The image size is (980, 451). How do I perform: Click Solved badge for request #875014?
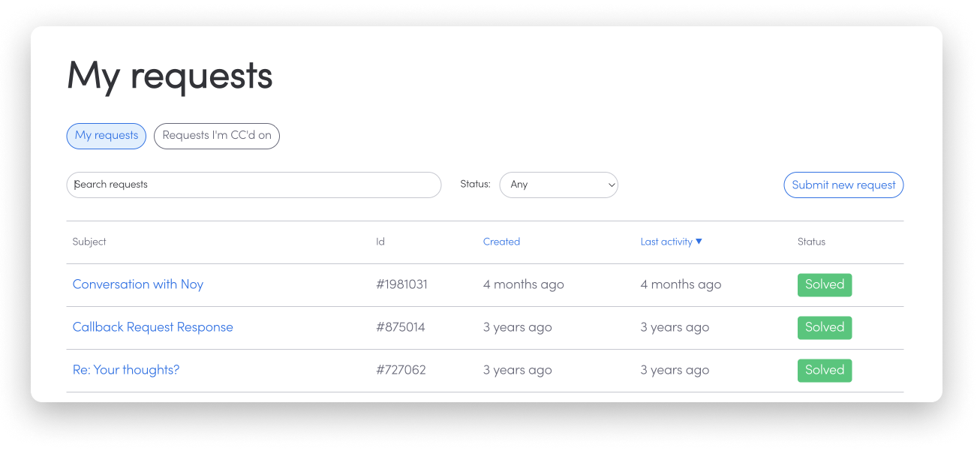tap(825, 328)
